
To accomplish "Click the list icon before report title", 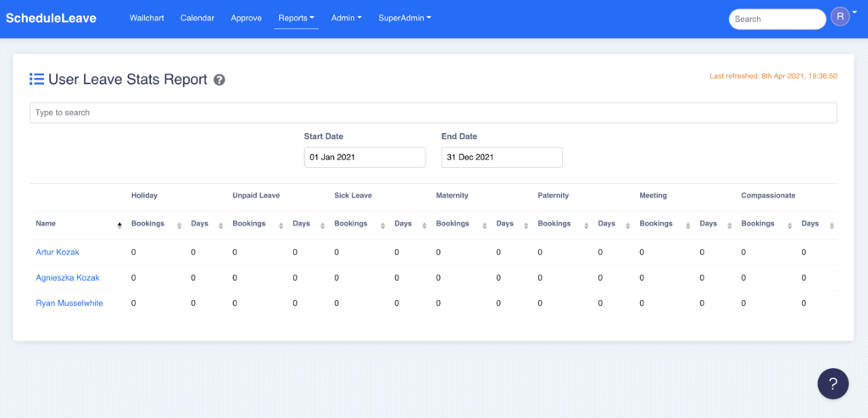I will tap(36, 79).
